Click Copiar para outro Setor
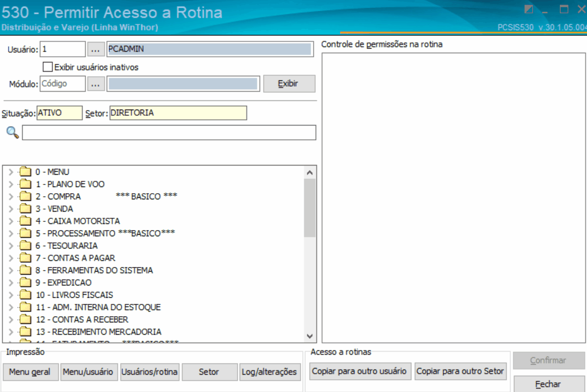The image size is (587, 392). click(x=460, y=371)
